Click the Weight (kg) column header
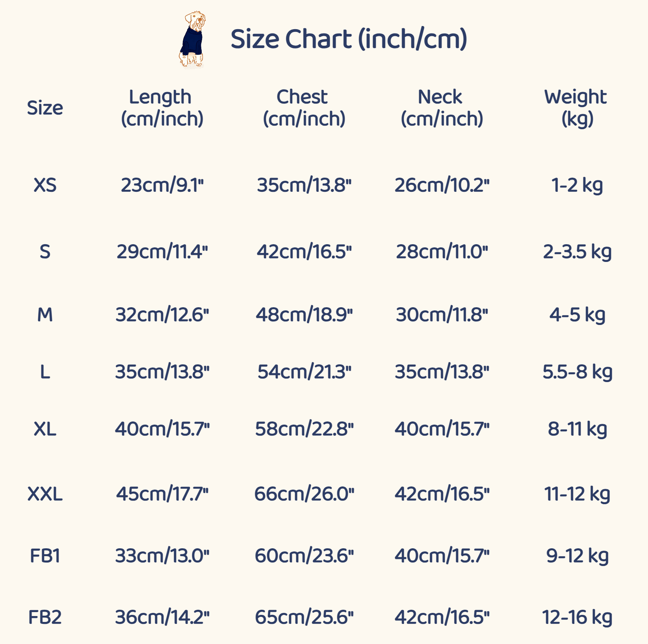 577,108
